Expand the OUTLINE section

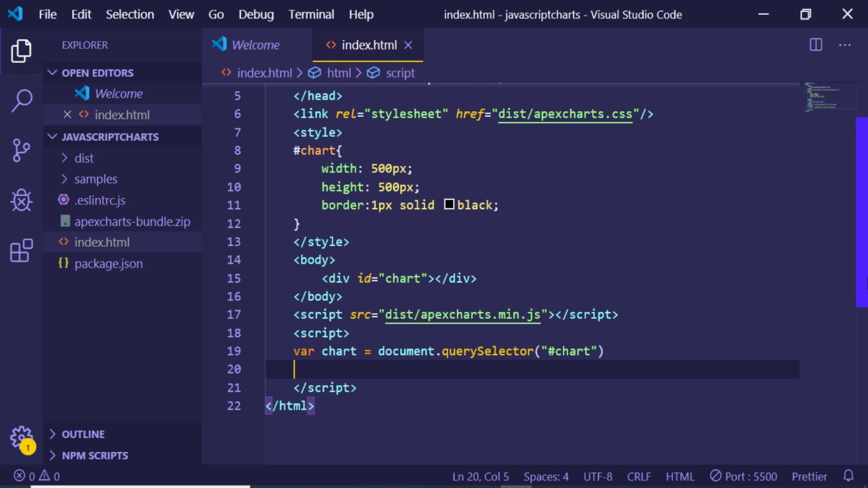83,434
